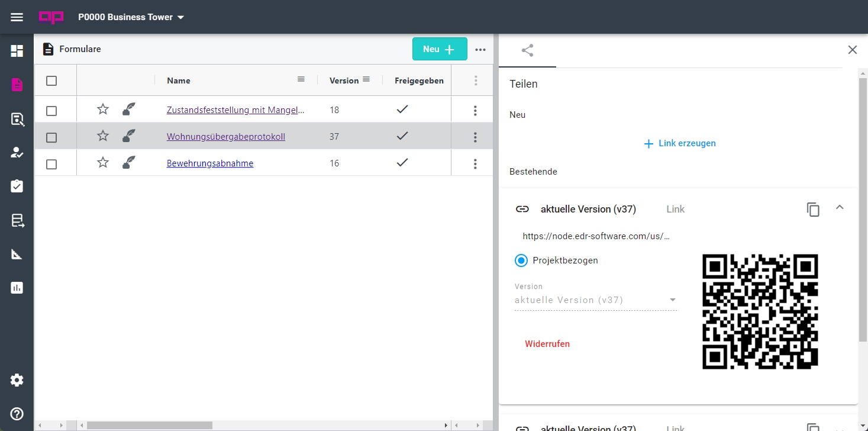Open the share tab icon
The image size is (868, 431).
527,50
